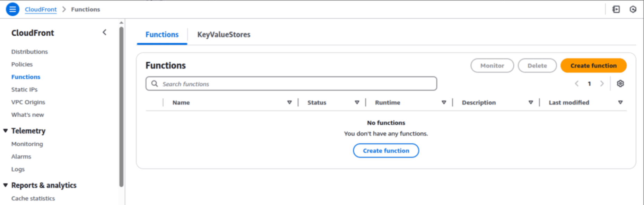
Task: Open Distributions in the sidebar
Action: coord(29,52)
